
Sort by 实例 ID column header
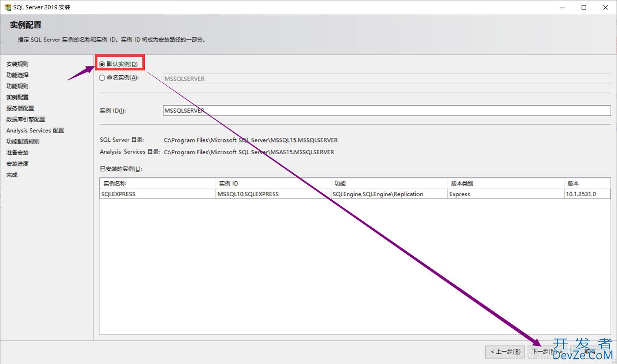(x=274, y=183)
